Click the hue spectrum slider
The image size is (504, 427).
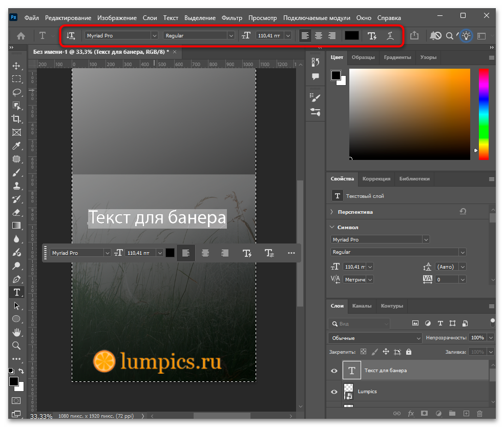tap(484, 114)
